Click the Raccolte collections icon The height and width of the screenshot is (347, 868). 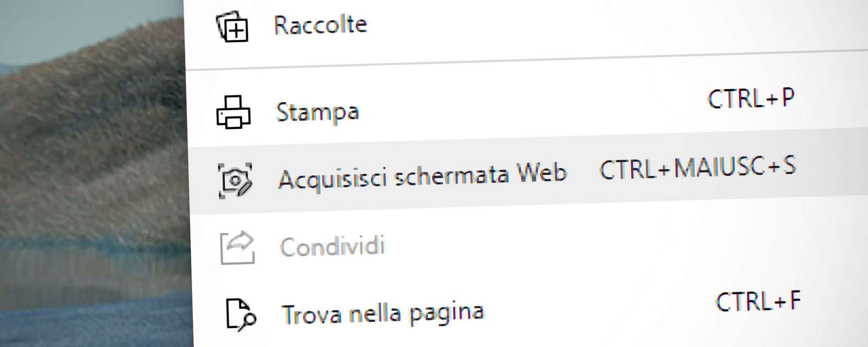pos(232,27)
